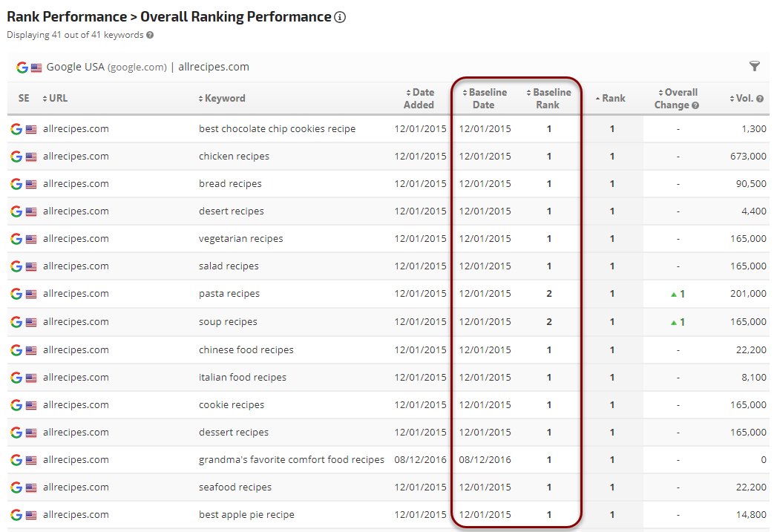
Task: Click Google icon in the report header bar
Action: pyautogui.click(x=22, y=68)
